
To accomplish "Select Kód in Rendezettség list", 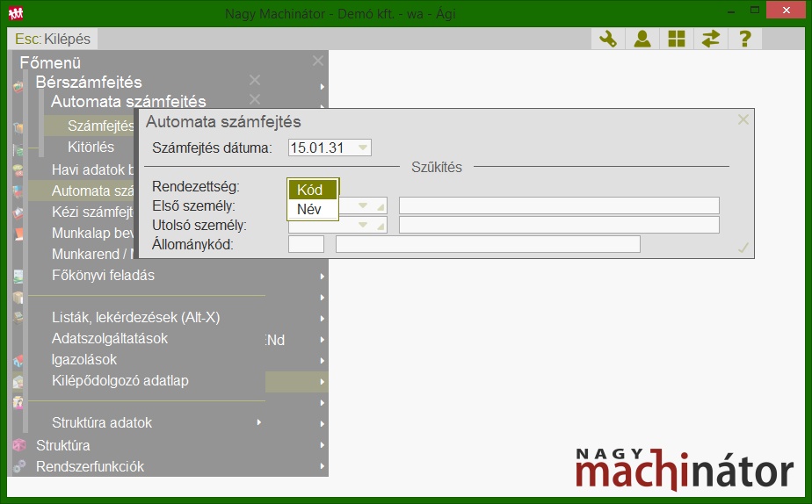I will coord(313,190).
